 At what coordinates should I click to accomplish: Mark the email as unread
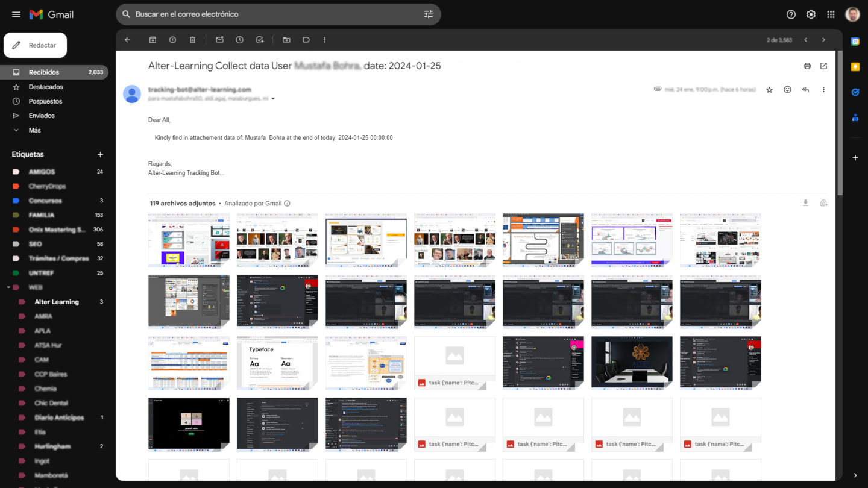[219, 40]
